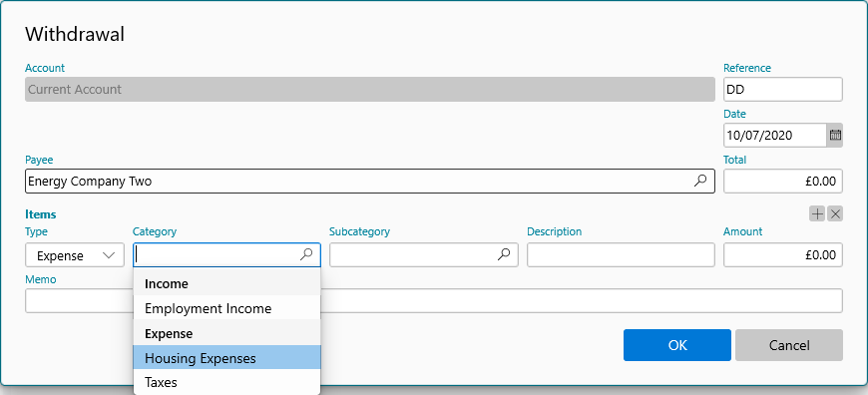This screenshot has width=868, height=395.
Task: Click the Description field
Action: (621, 255)
